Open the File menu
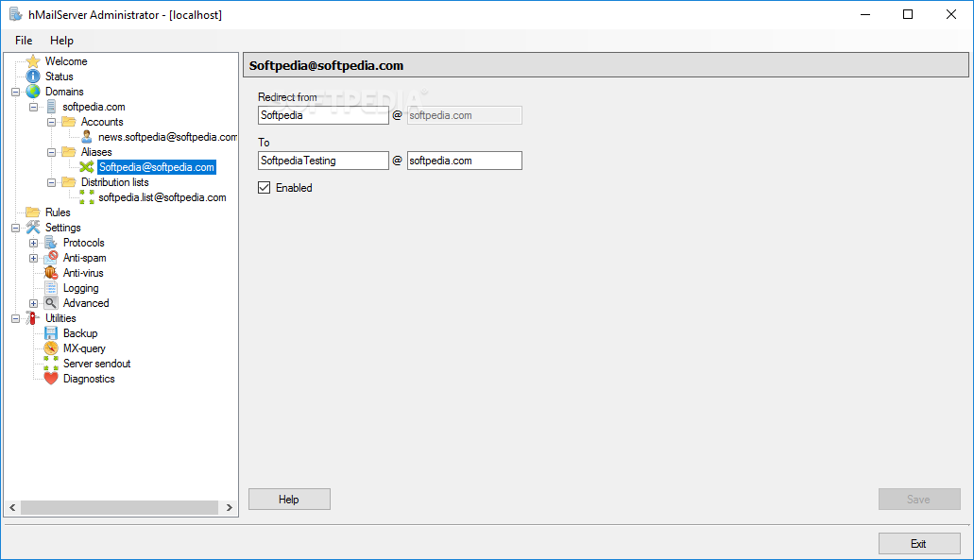Viewport: 974px width, 560px height. click(x=24, y=41)
